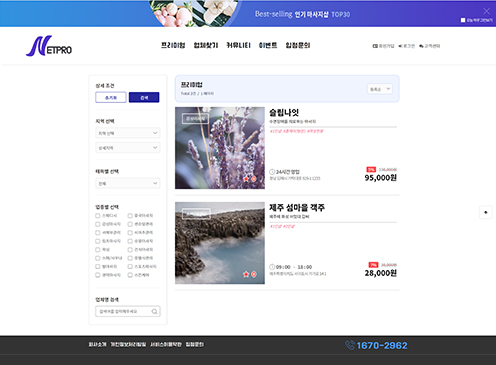Screen dimensions: 496x365
Task: Click the 09:00 - 18:00 hours text
Action: point(294,267)
